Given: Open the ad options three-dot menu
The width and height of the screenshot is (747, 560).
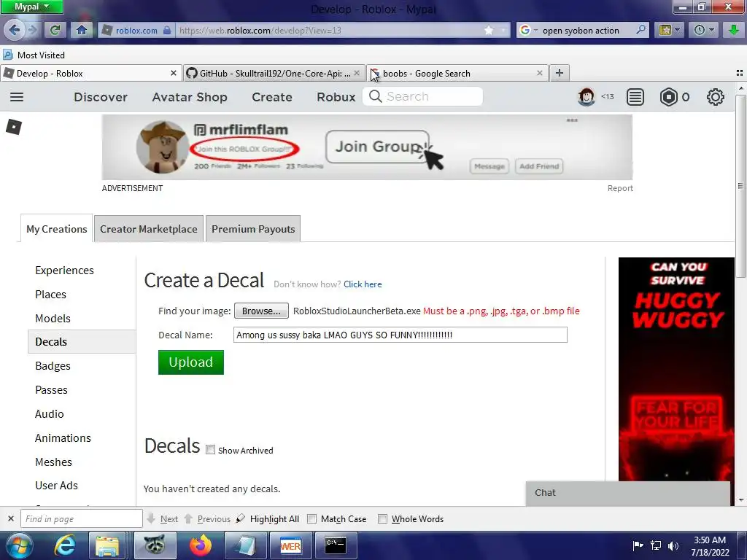Looking at the screenshot, I should 572,120.
